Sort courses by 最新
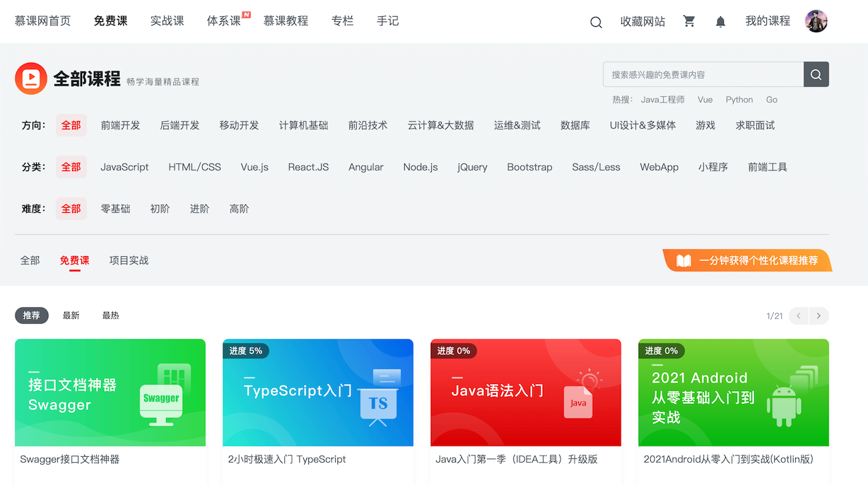The height and width of the screenshot is (486, 868). (71, 316)
